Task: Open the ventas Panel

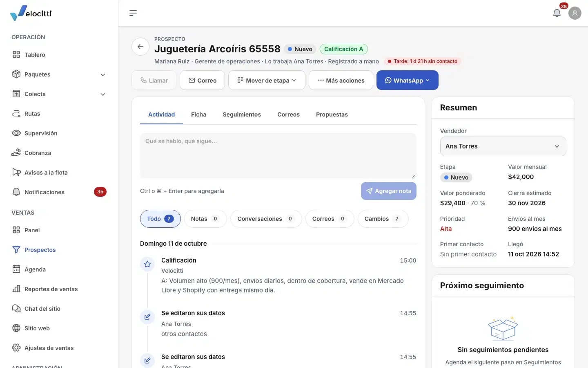Action: [x=59, y=230]
